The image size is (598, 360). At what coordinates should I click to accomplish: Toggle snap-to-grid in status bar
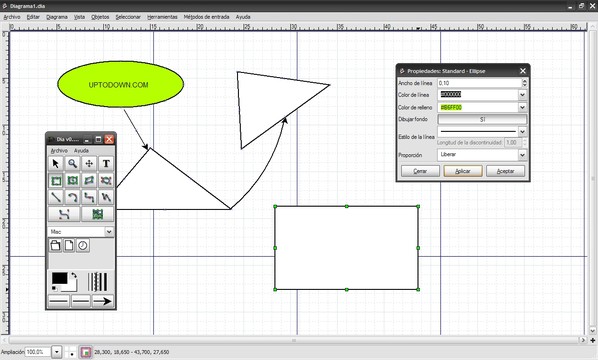(x=86, y=352)
